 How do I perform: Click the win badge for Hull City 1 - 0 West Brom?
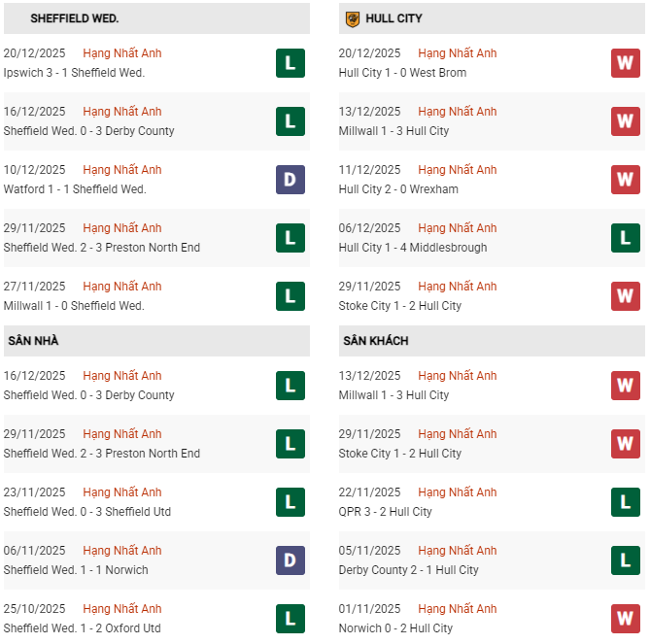click(626, 63)
